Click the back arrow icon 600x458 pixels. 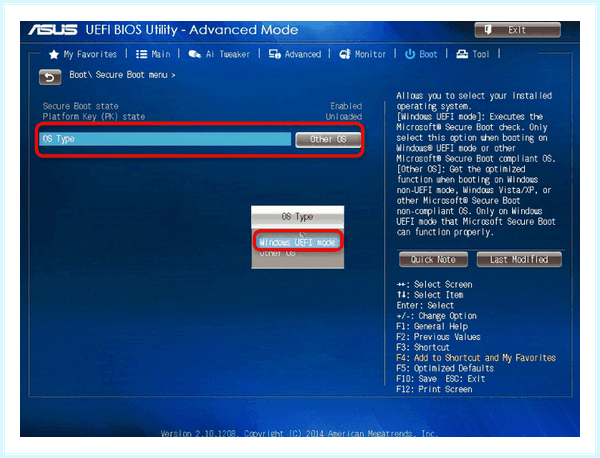click(50, 77)
